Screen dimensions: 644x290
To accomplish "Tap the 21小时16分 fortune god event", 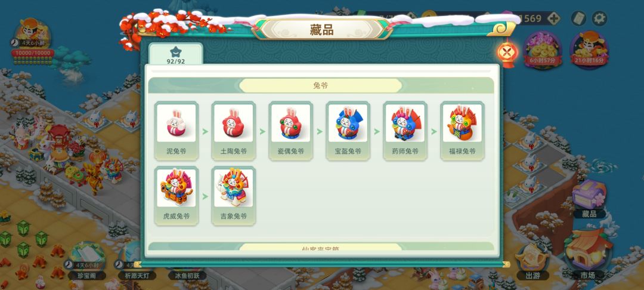I will pos(589,50).
